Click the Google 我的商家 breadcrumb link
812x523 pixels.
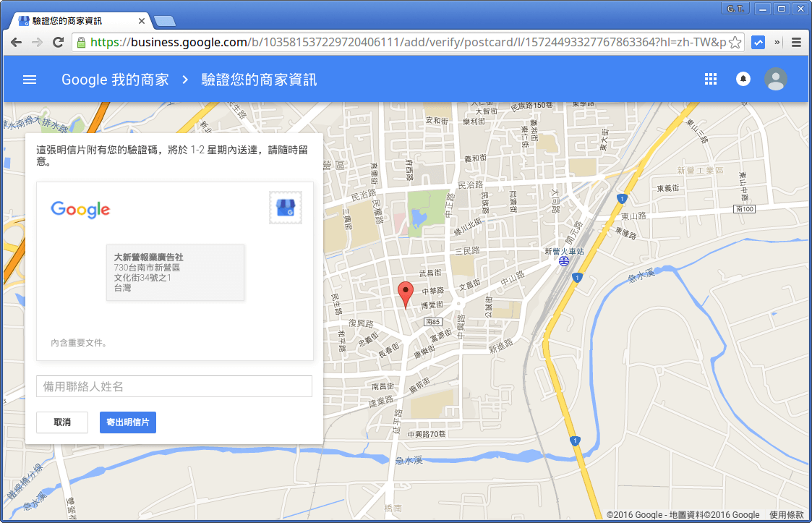coord(115,80)
